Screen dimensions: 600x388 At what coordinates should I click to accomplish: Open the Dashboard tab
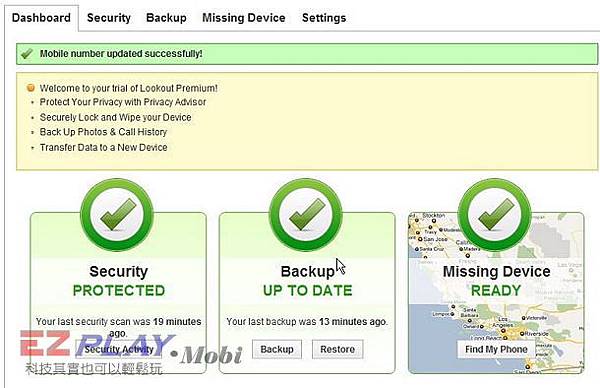click(x=41, y=18)
